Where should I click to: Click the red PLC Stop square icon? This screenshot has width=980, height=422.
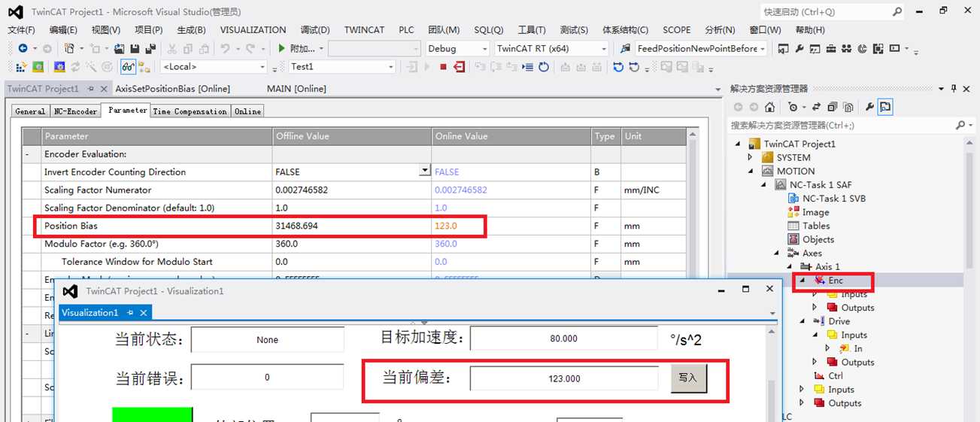point(444,66)
